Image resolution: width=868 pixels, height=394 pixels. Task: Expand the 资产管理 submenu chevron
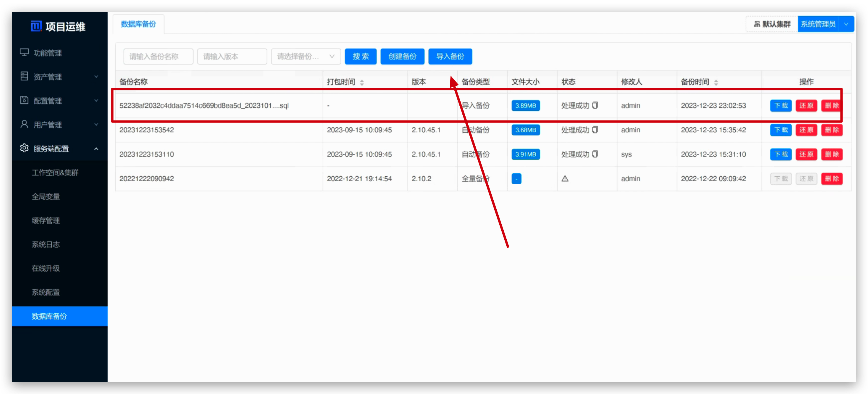point(96,77)
